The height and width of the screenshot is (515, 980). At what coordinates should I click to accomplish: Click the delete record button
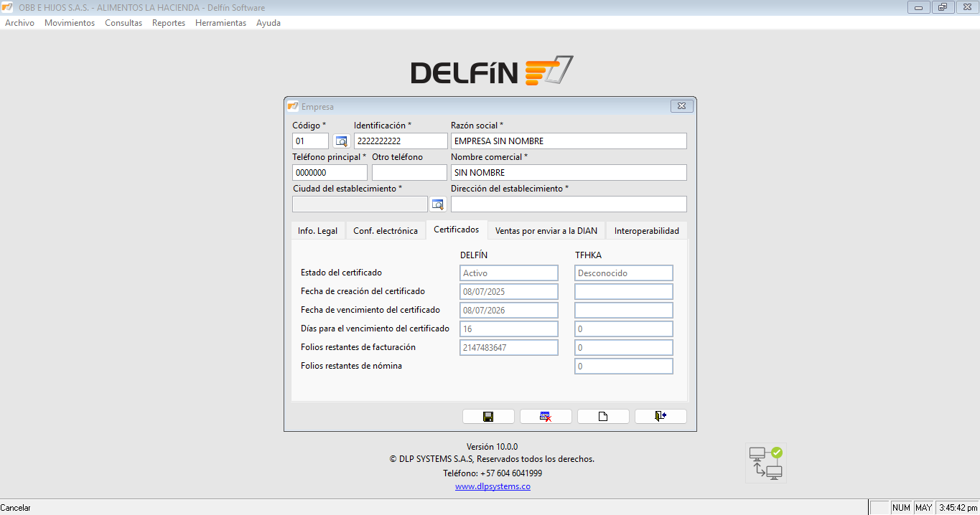tap(546, 417)
